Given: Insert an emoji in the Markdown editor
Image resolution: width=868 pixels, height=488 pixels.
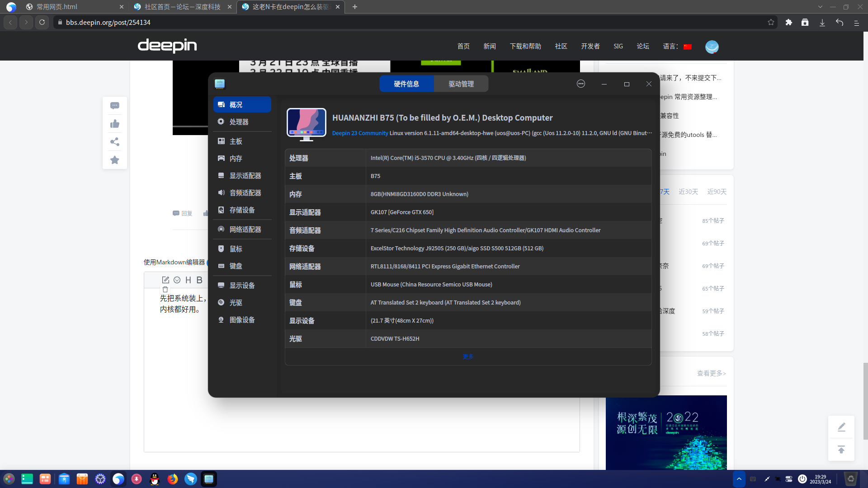Looking at the screenshot, I should point(177,280).
